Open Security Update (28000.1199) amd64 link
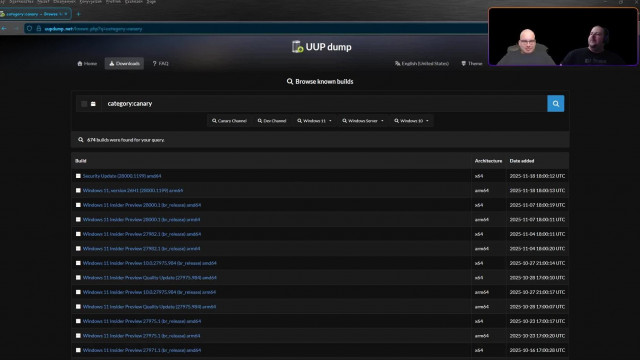This screenshot has height=360, width=640. pyautogui.click(x=122, y=176)
